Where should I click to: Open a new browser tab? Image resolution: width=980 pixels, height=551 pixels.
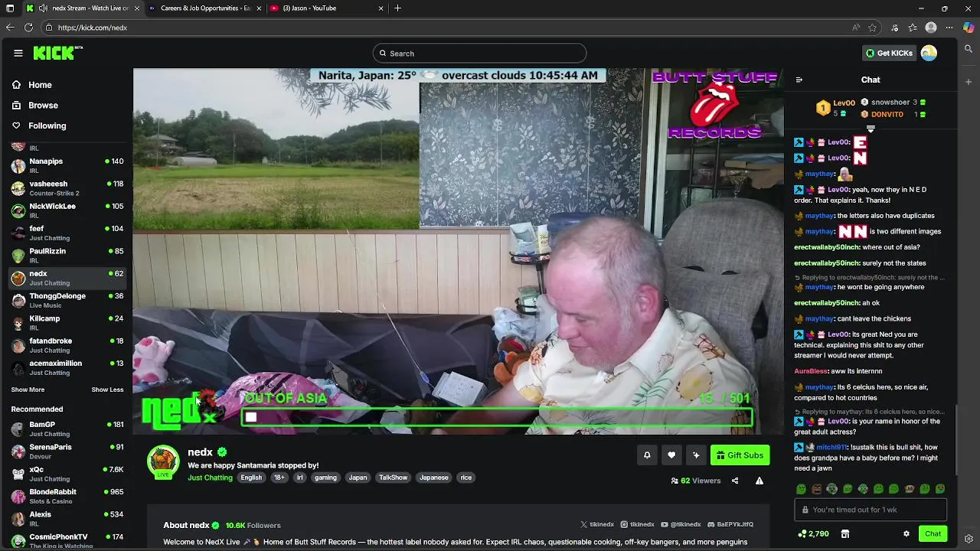[397, 8]
